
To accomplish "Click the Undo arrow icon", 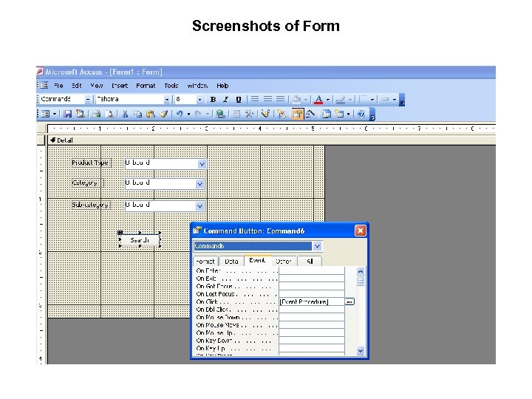I will click(x=180, y=114).
